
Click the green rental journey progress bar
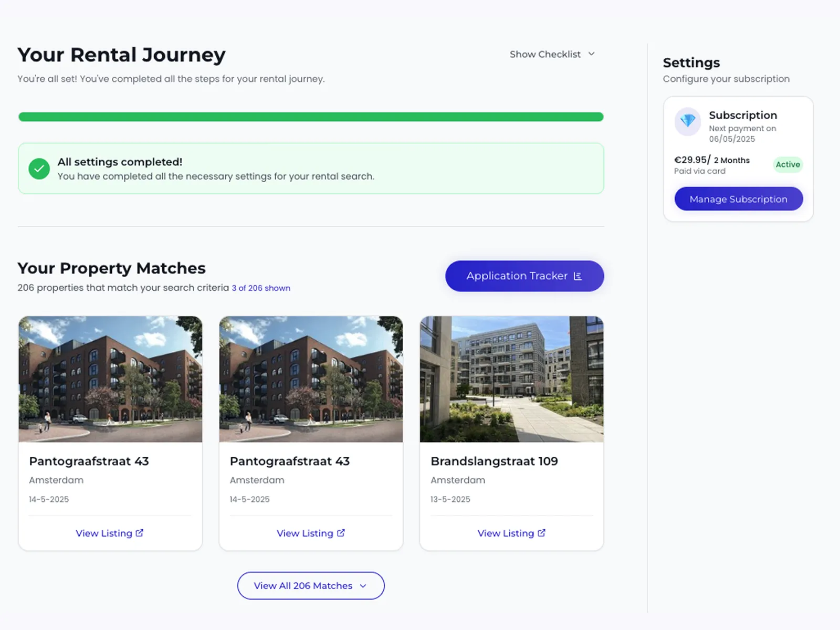click(x=311, y=117)
